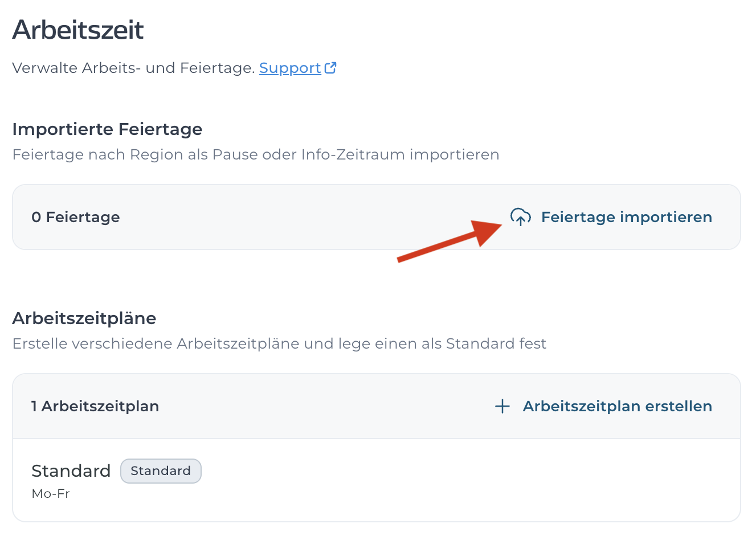Click the Feiertage importieren button label
The height and width of the screenshot is (540, 756).
coord(627,217)
